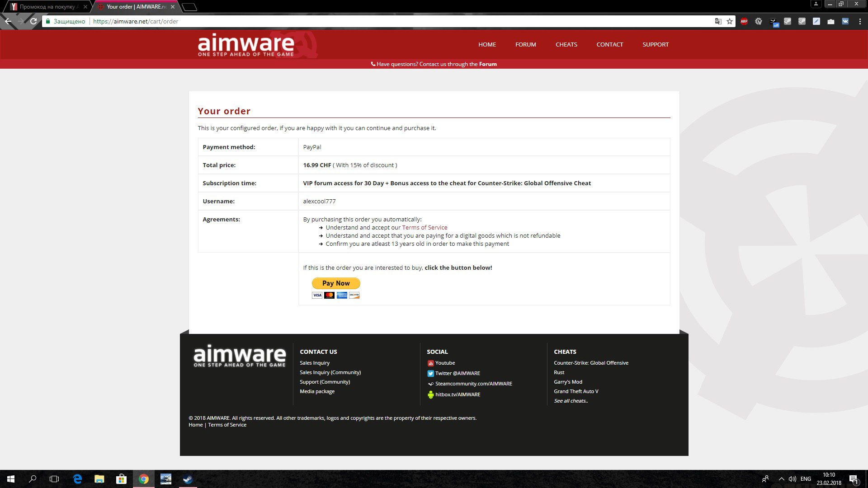Click the aimware logo in the header
The width and height of the screenshot is (868, 488).
[245, 45]
